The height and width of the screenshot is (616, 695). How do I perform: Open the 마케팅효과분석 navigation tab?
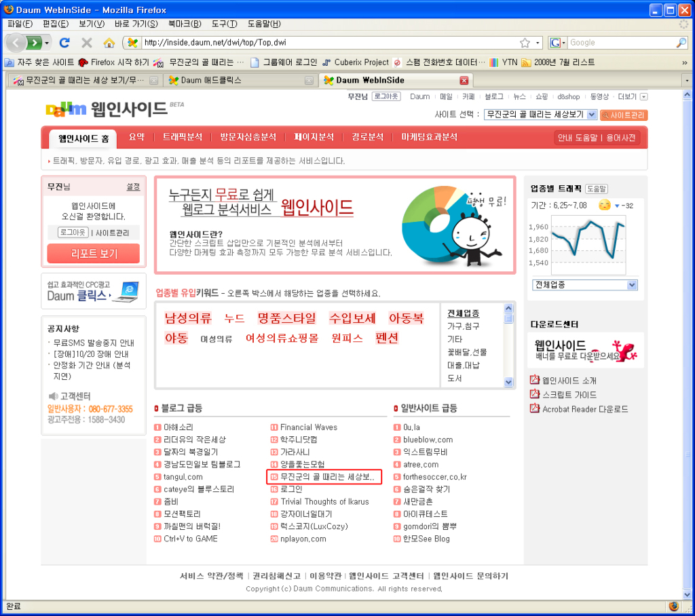coord(429,137)
